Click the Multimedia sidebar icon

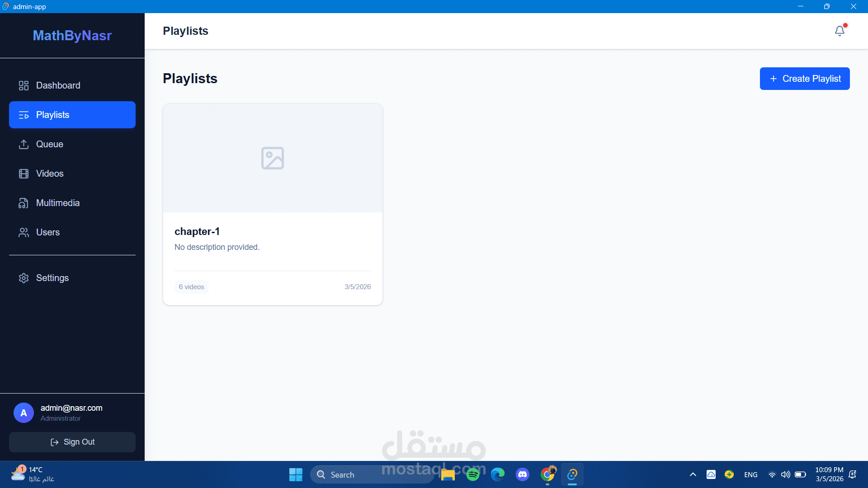24,203
